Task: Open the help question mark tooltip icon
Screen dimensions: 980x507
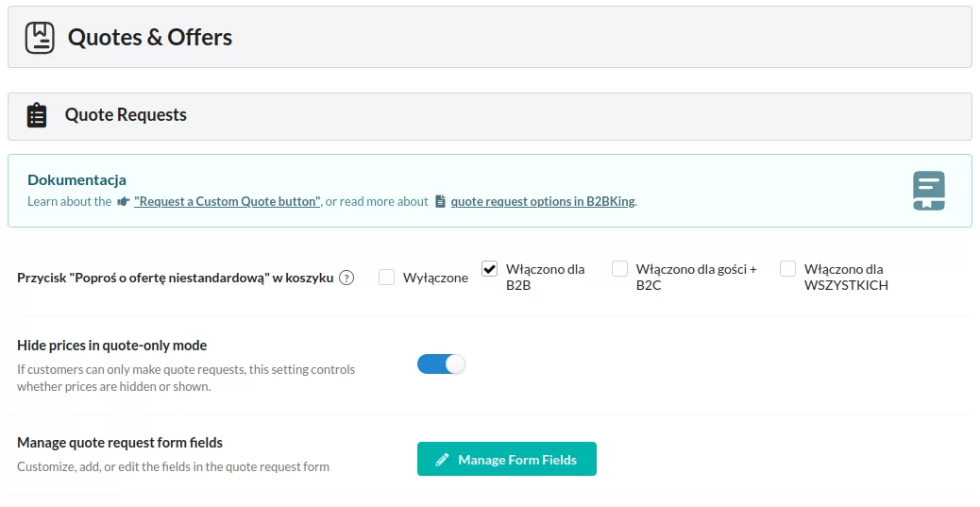Action: pyautogui.click(x=346, y=278)
